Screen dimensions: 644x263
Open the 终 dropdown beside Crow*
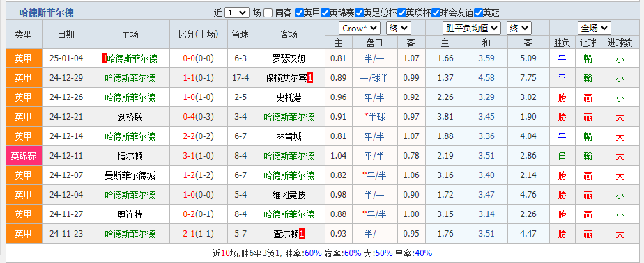point(399,29)
